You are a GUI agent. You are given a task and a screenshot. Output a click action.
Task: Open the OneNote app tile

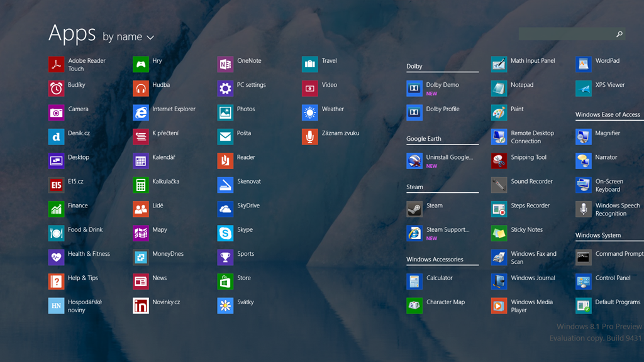coord(225,65)
